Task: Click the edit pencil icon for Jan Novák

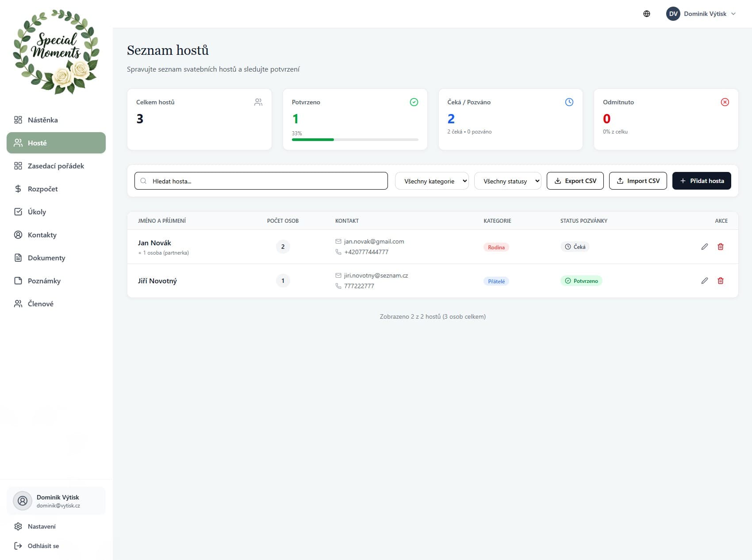Action: coord(704,247)
